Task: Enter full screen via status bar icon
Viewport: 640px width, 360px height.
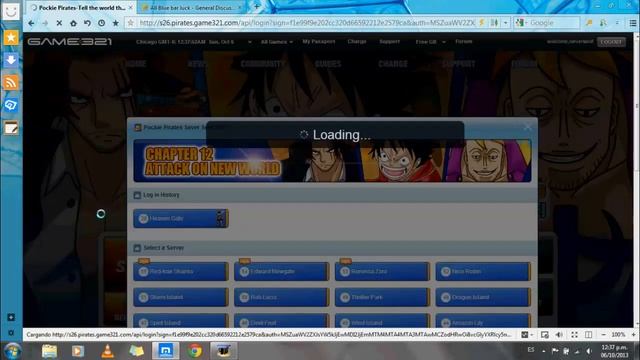Action: click(x=574, y=335)
